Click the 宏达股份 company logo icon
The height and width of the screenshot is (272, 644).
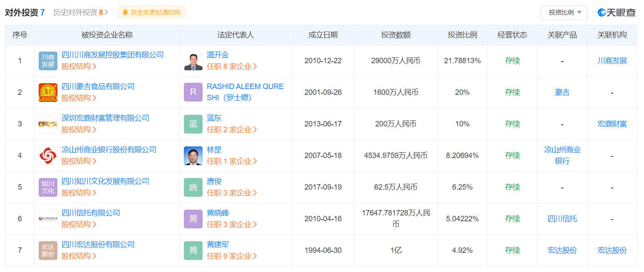tap(48, 250)
